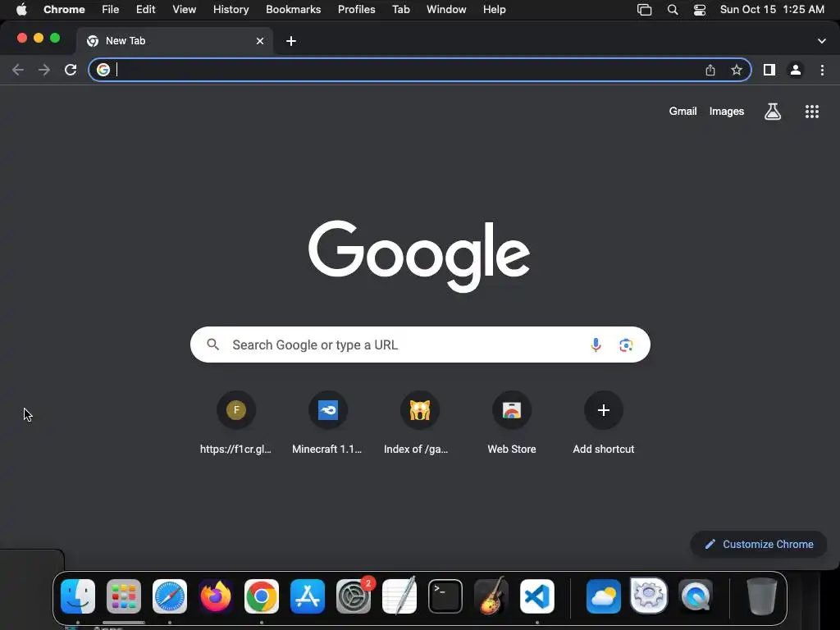Click the Google icon in address bar
This screenshot has width=840, height=630.
103,70
